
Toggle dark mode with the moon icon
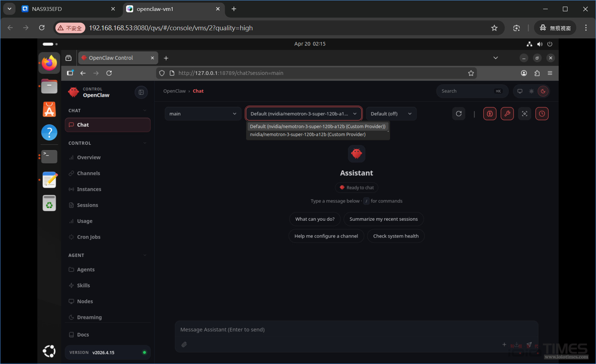click(x=543, y=91)
